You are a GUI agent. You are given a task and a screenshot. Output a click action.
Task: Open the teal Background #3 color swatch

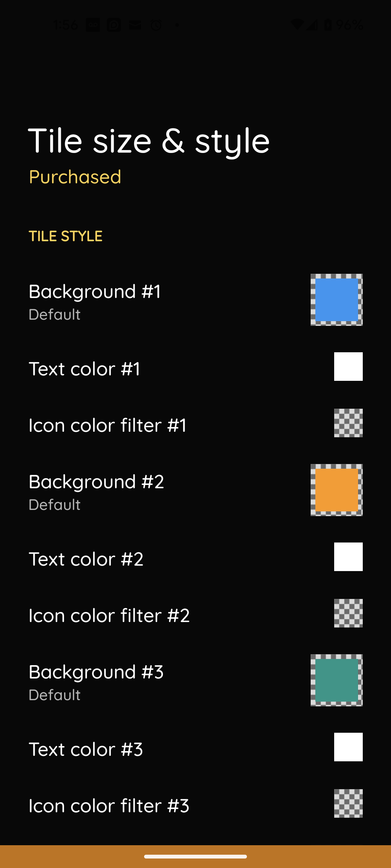tap(336, 680)
